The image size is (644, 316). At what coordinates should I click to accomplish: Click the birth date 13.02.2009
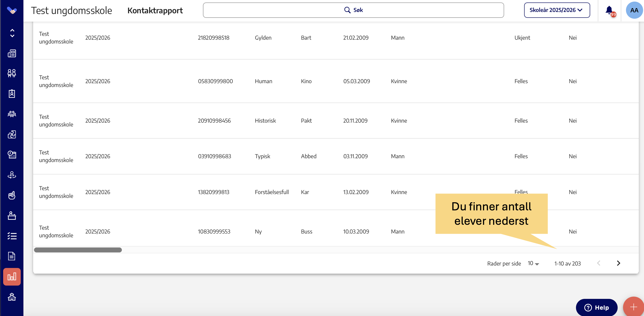(x=356, y=192)
